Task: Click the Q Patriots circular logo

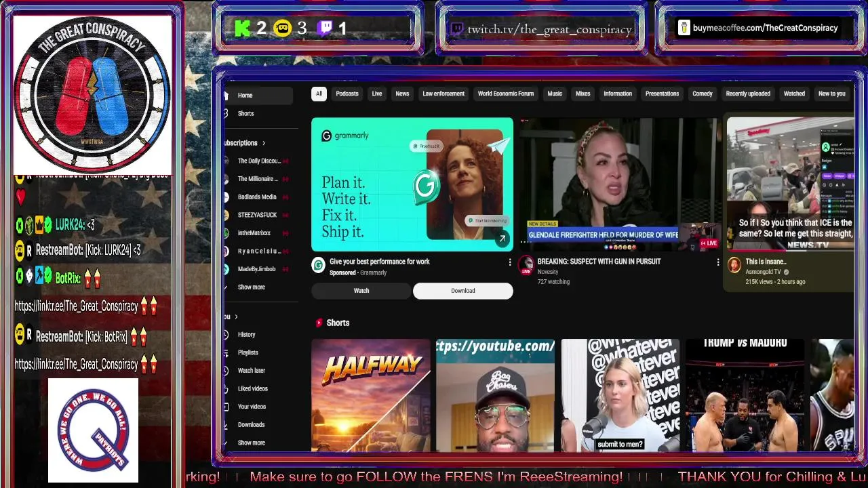Action: [x=93, y=430]
